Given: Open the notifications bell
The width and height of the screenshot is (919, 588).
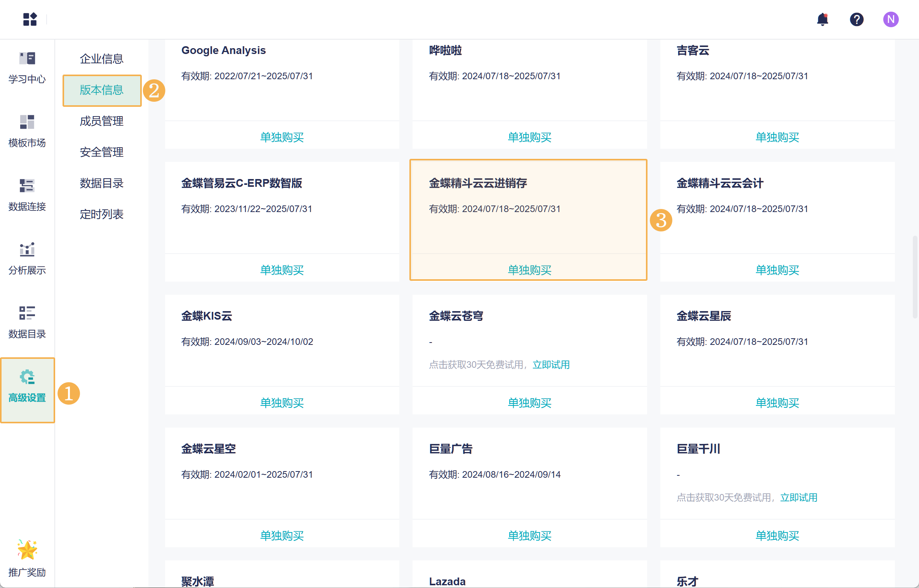Looking at the screenshot, I should (822, 19).
